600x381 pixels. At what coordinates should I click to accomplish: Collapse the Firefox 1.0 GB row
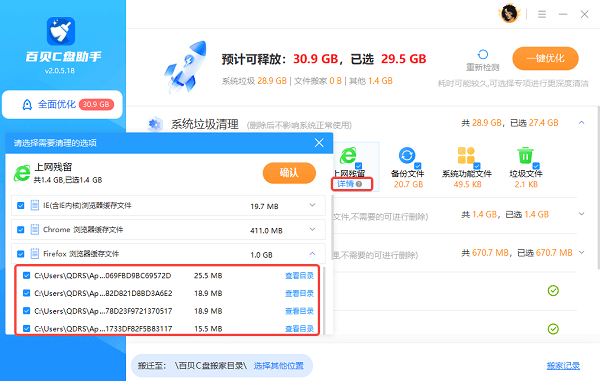coord(312,254)
